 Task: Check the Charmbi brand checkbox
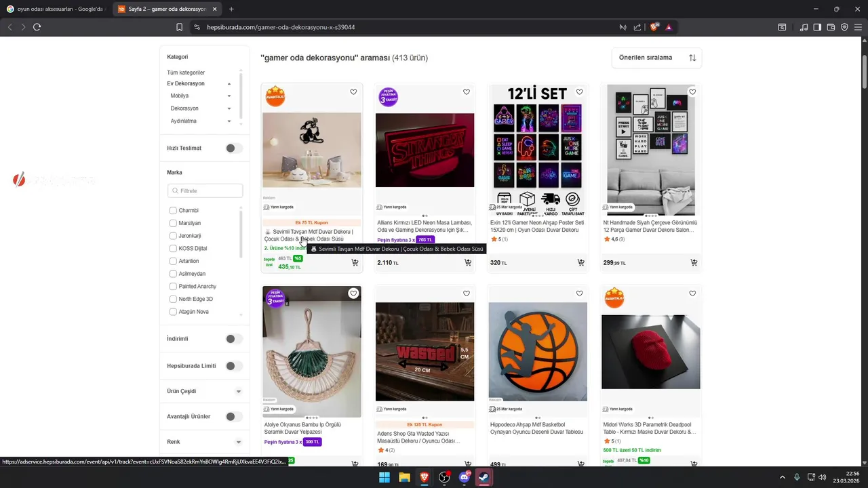[173, 211]
